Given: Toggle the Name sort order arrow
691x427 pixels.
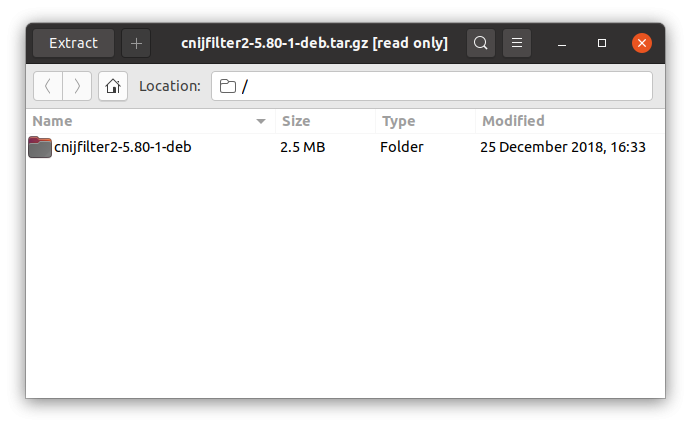Looking at the screenshot, I should [x=261, y=121].
